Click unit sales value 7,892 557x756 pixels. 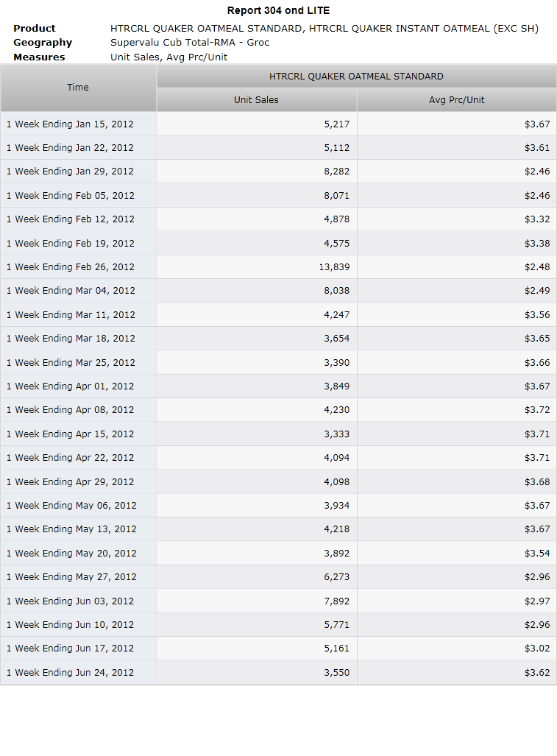click(x=337, y=601)
